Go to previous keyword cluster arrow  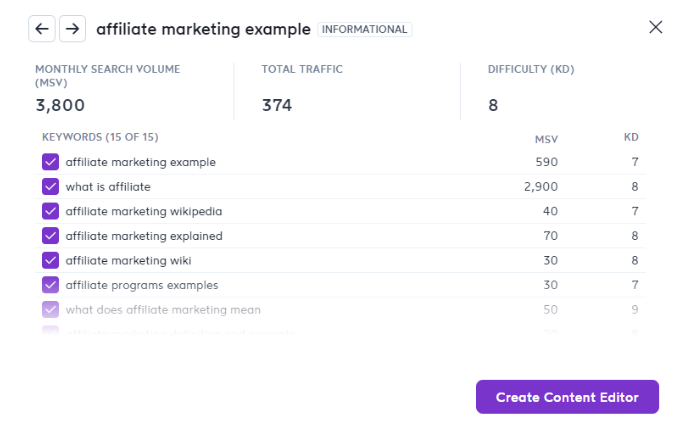coord(41,29)
